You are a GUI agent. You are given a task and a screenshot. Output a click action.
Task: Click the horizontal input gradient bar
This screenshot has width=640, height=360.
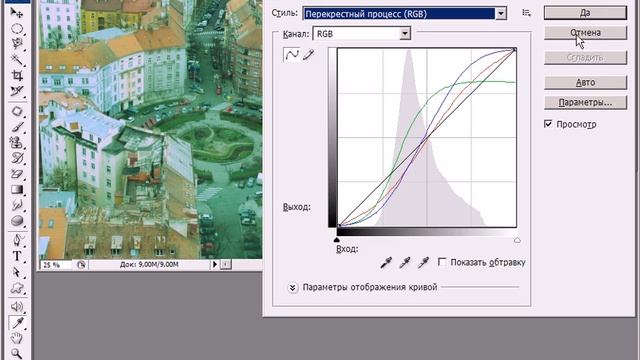pyautogui.click(x=427, y=232)
